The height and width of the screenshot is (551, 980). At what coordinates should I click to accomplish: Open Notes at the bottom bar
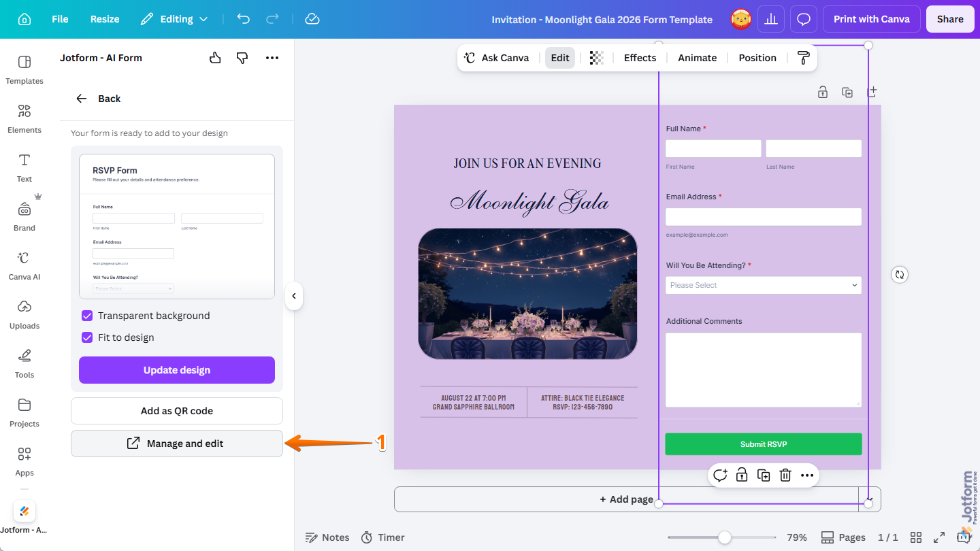[x=327, y=537]
